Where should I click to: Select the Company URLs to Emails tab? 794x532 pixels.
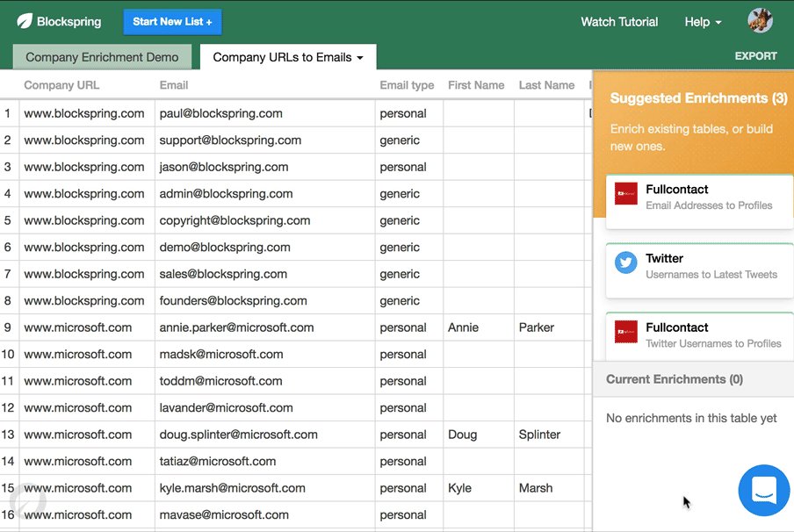288,57
